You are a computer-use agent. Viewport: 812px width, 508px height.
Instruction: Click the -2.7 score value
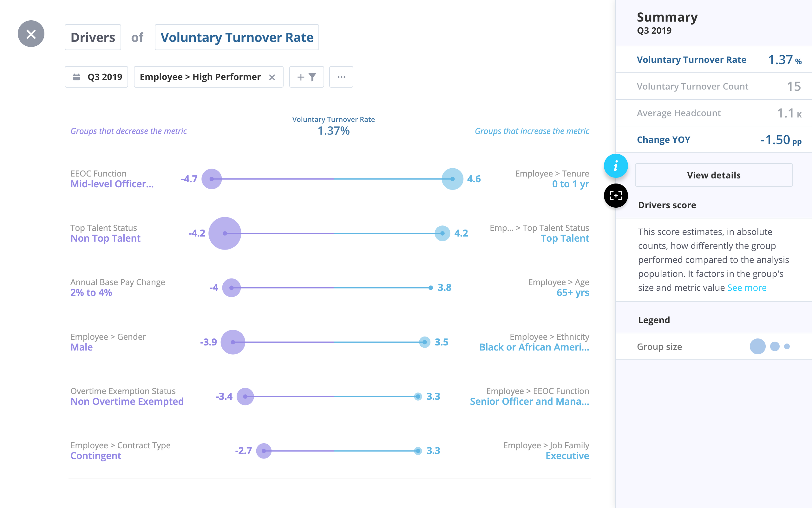click(x=243, y=451)
